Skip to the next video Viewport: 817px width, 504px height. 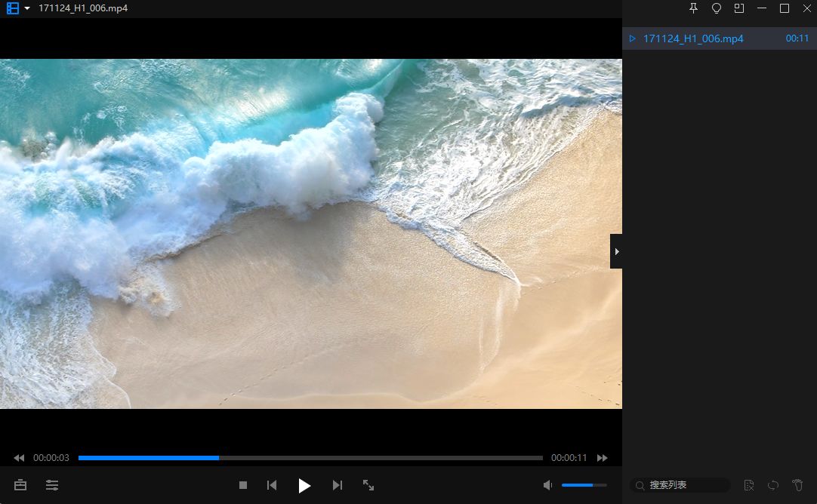coord(338,485)
